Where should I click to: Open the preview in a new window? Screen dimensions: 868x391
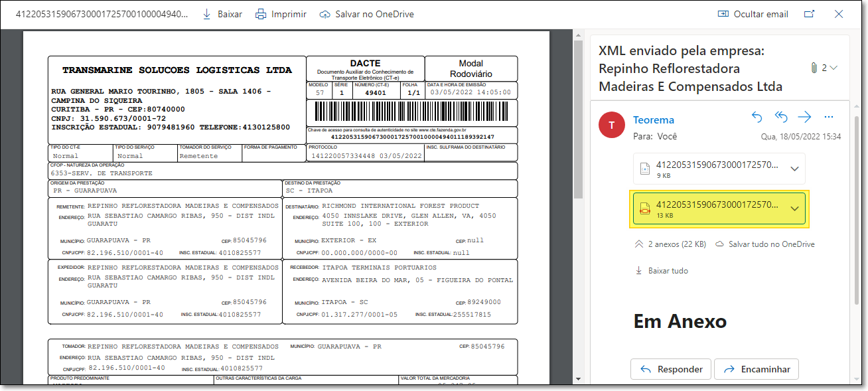point(809,14)
